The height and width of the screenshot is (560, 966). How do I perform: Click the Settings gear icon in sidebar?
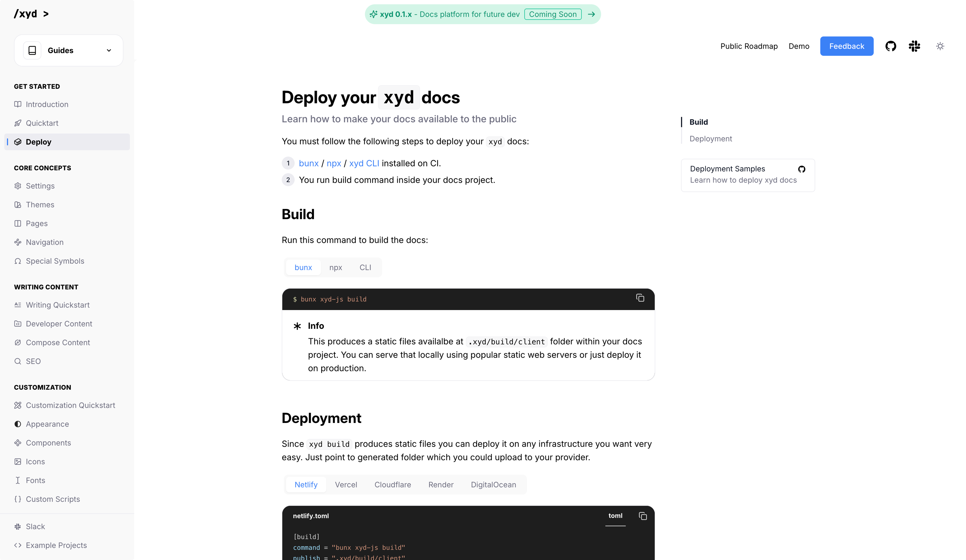(x=18, y=186)
